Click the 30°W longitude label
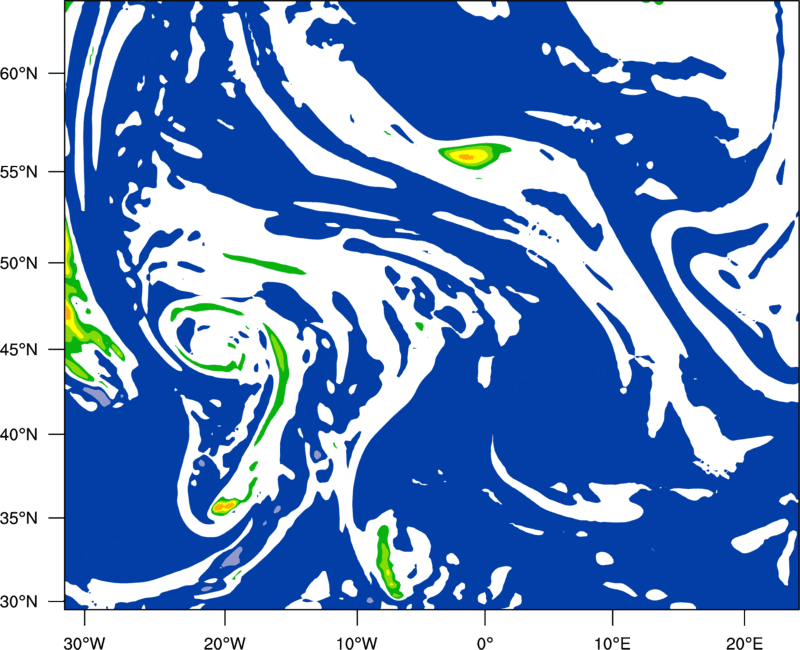The height and width of the screenshot is (650, 800). tap(84, 643)
